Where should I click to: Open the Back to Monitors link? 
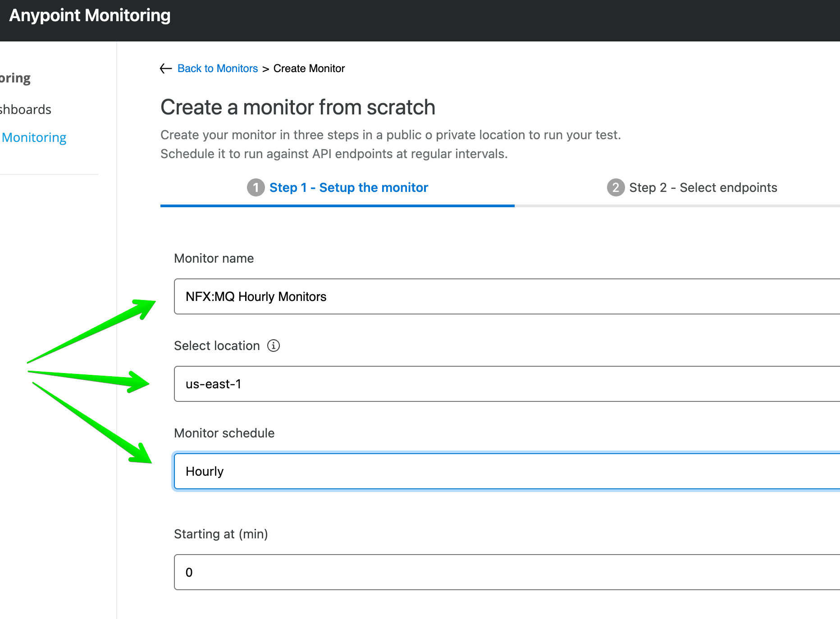click(218, 68)
